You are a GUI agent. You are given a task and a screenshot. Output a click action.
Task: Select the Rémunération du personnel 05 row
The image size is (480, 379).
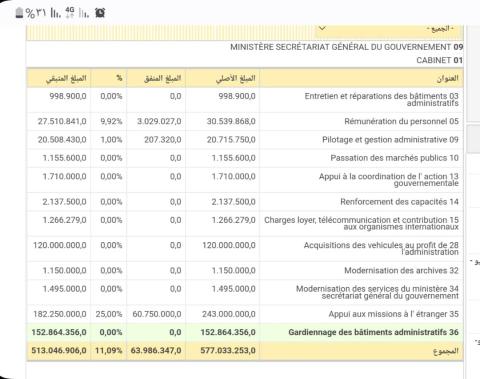tap(245, 121)
